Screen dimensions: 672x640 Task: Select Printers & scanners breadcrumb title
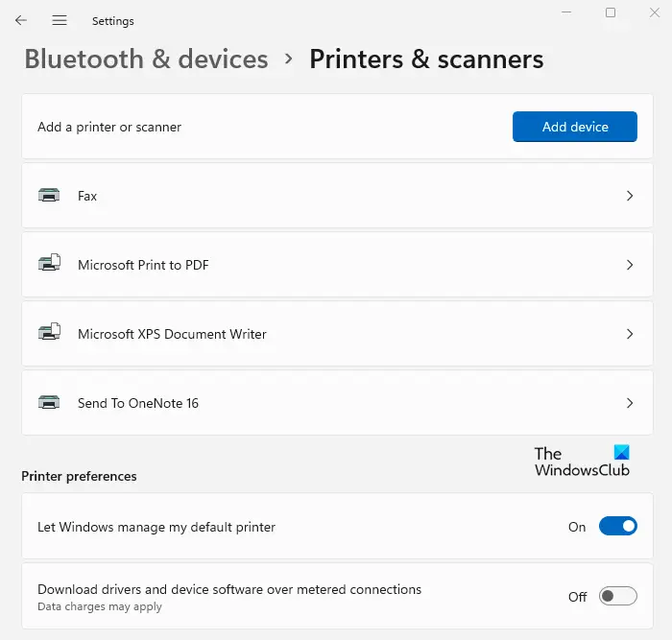click(426, 59)
